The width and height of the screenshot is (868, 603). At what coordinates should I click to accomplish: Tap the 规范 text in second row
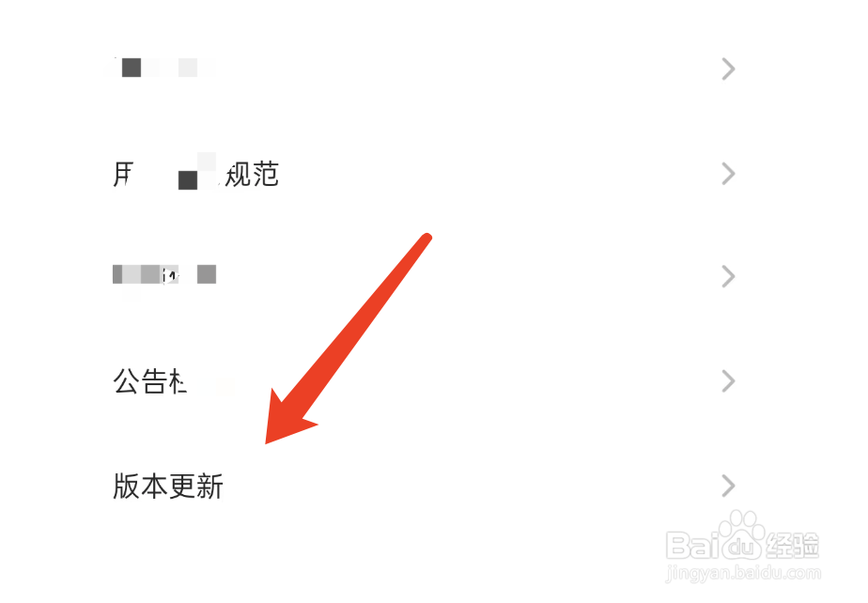tap(252, 175)
